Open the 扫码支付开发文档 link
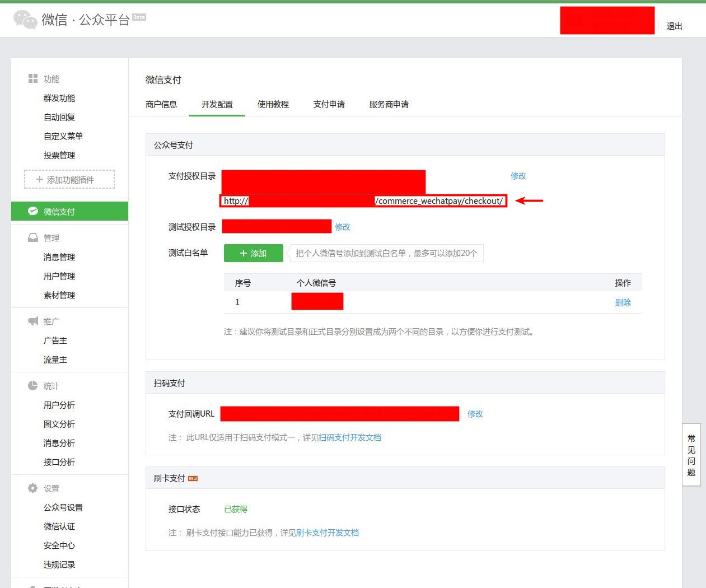The image size is (706, 588). [x=350, y=437]
